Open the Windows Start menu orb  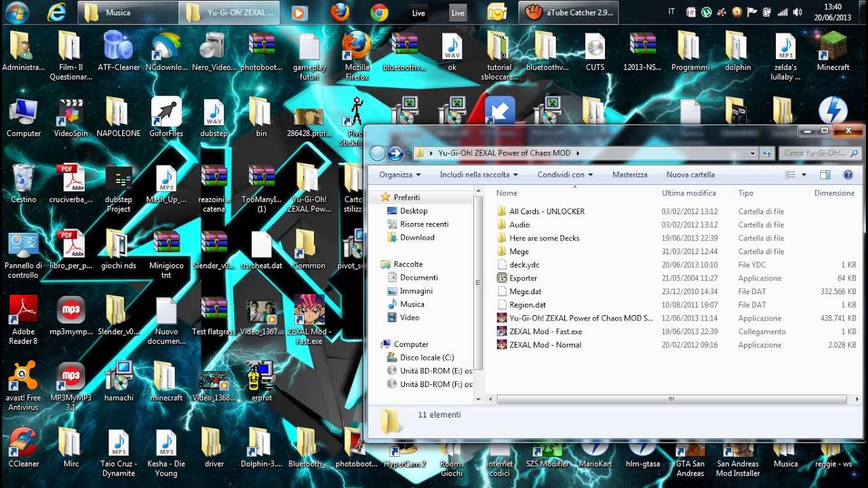click(x=16, y=12)
